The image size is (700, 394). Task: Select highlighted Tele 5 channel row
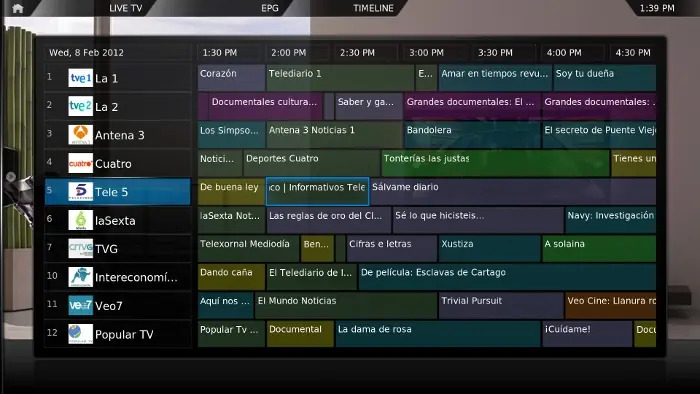click(x=118, y=192)
